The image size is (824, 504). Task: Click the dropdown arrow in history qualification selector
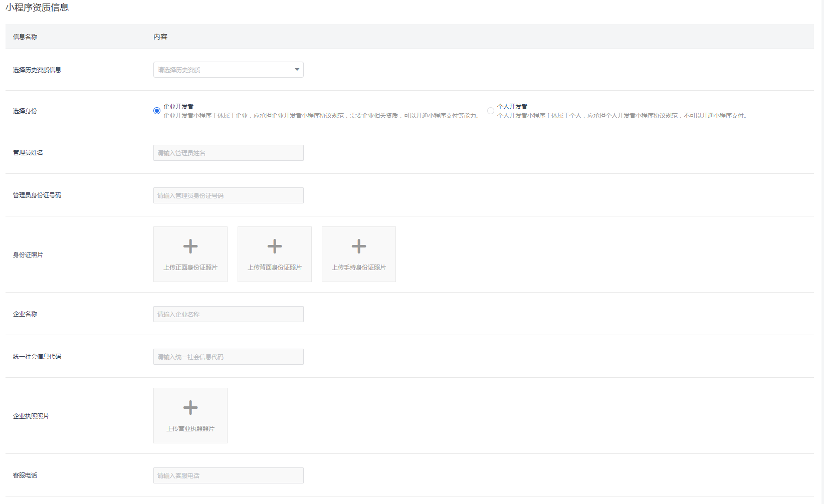pyautogui.click(x=297, y=70)
